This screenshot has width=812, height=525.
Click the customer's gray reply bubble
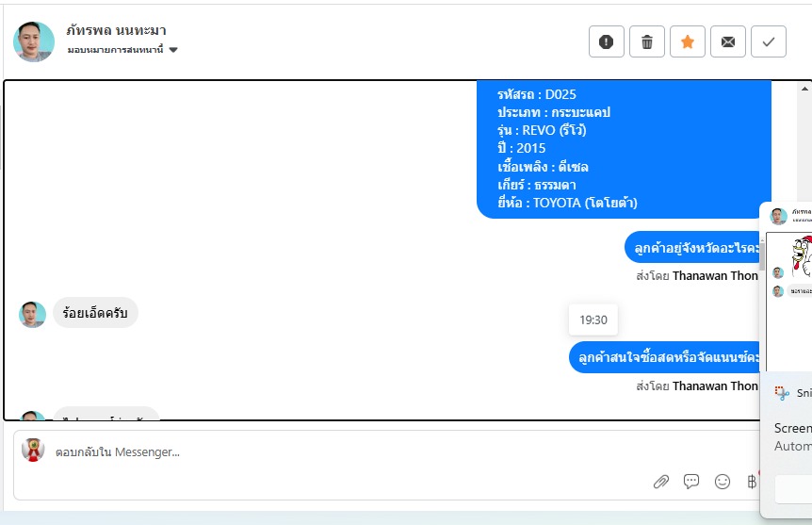[95, 313]
